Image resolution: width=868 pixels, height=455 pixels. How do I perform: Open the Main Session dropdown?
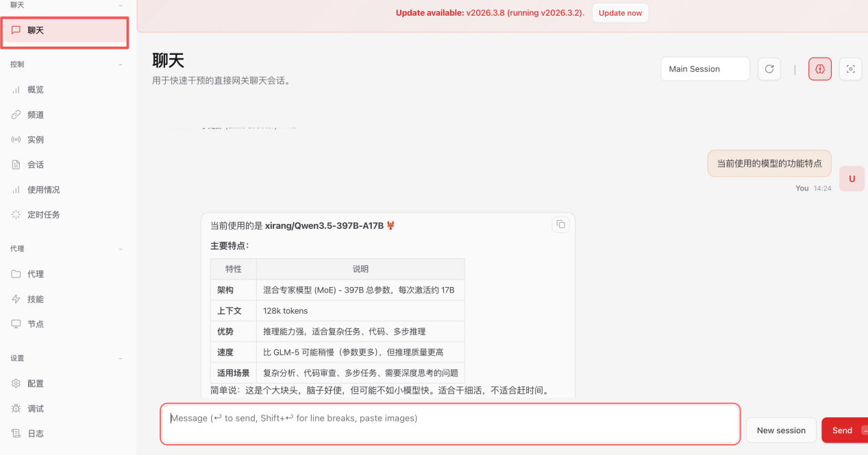click(x=705, y=69)
